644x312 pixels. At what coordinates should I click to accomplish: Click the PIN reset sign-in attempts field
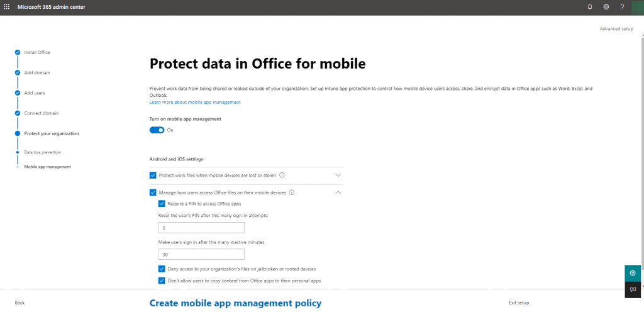pos(201,228)
